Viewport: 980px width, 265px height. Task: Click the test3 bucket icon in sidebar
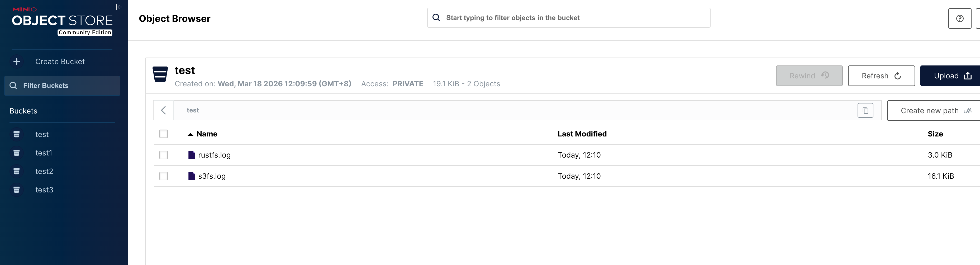[x=17, y=190]
